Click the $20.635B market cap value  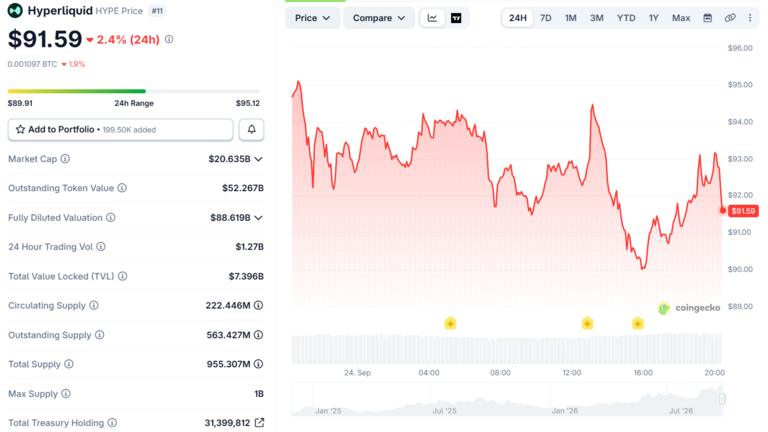[x=229, y=159]
